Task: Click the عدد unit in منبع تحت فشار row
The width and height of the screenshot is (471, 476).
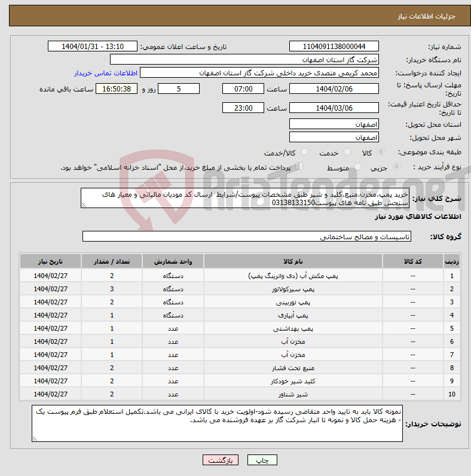Action: tap(173, 368)
